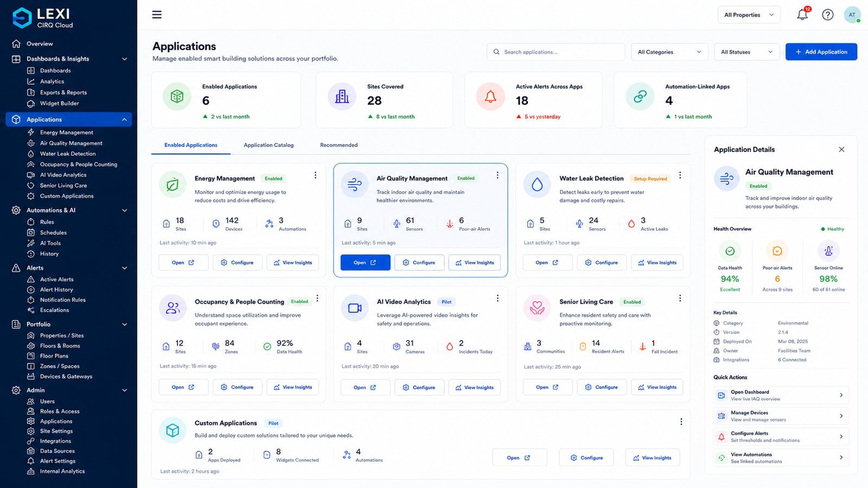
Task: View Insights for AI Video Analytics
Action: coord(475,387)
